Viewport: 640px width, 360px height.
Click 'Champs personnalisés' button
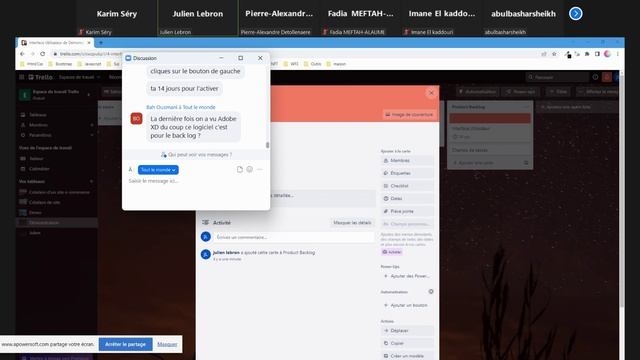click(407, 224)
